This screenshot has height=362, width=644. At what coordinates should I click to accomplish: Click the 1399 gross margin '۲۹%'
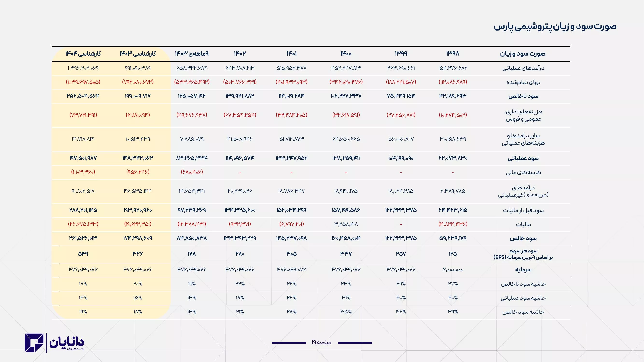(x=401, y=284)
